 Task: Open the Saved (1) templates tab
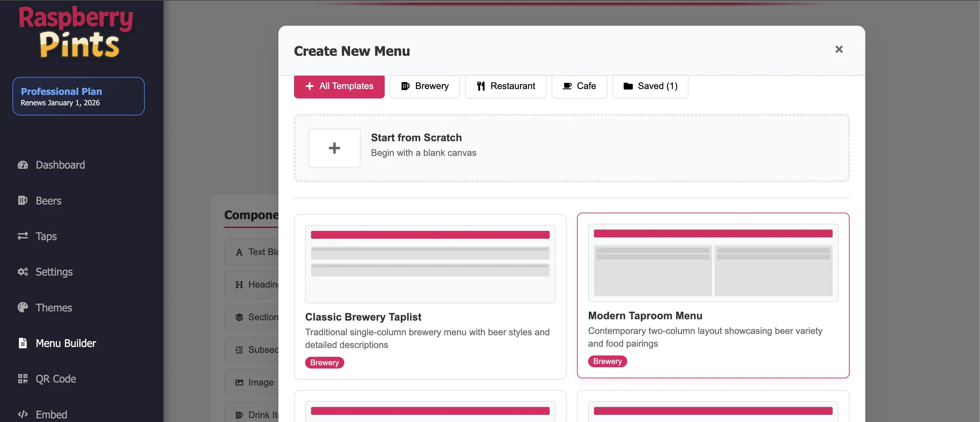click(650, 86)
